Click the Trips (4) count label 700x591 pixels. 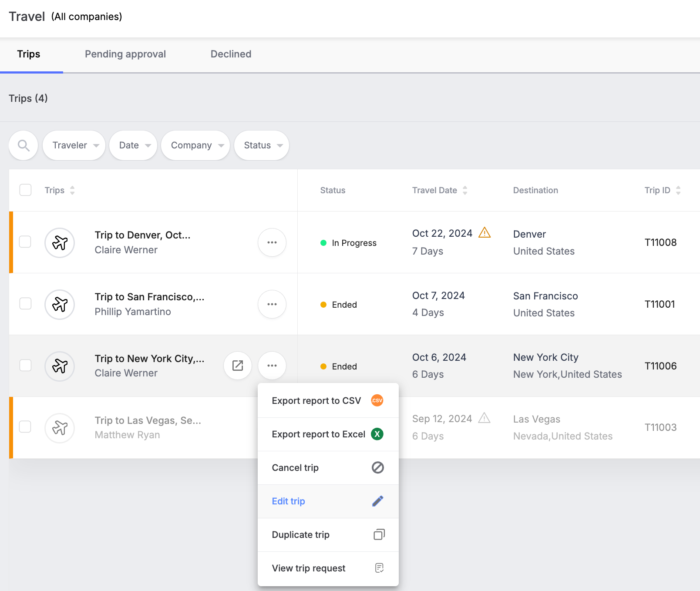point(28,98)
